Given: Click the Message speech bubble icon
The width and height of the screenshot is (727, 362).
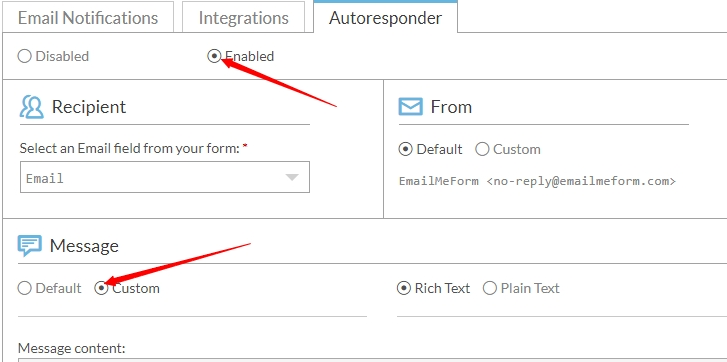Looking at the screenshot, I should [x=30, y=246].
